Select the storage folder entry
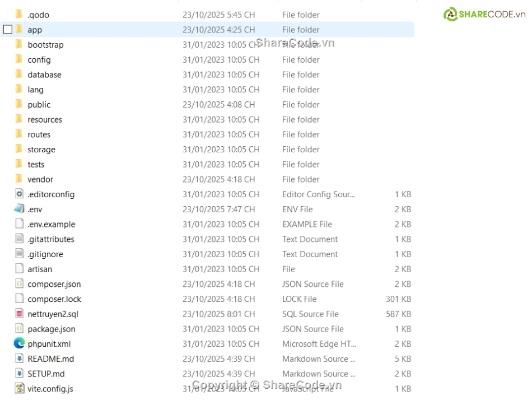 [x=41, y=150]
